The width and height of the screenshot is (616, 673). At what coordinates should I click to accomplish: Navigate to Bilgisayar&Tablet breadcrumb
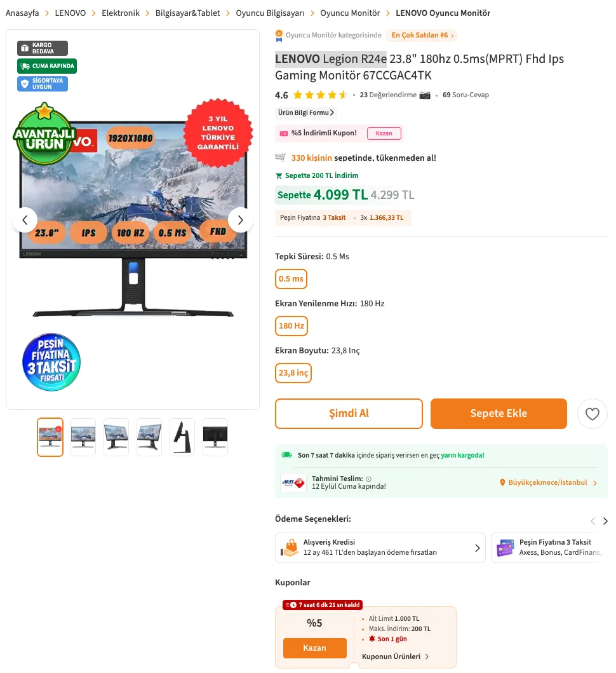coord(187,13)
